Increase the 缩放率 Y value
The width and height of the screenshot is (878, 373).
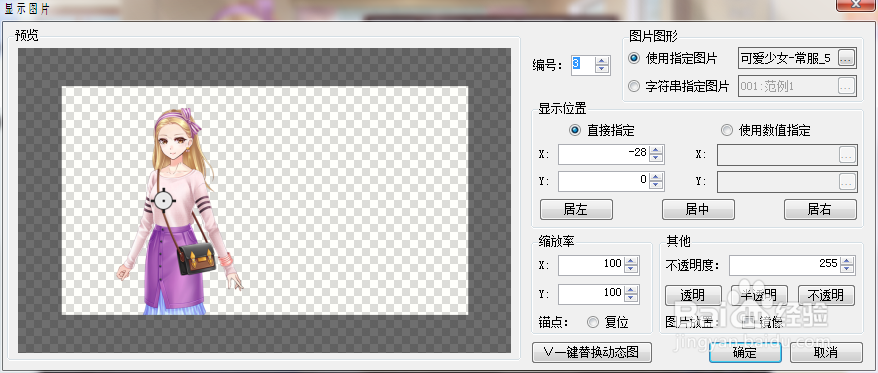632,290
